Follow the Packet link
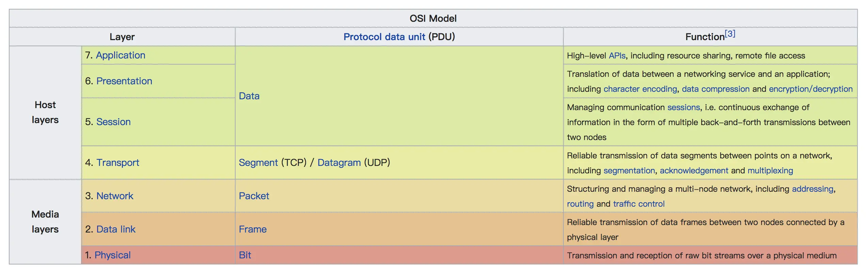The image size is (868, 274). pyautogui.click(x=254, y=196)
